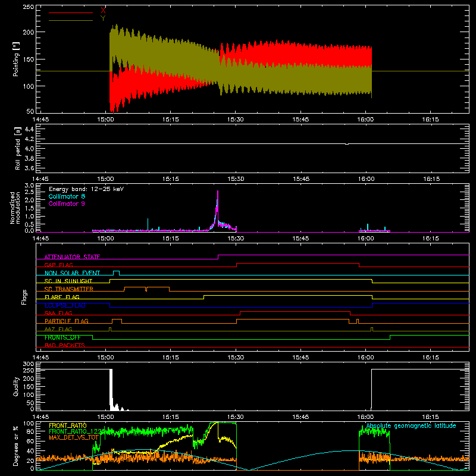476x476 pixels.
Task: Click the raised SAA_FLAG segment
Action: pyautogui.click(x=295, y=311)
